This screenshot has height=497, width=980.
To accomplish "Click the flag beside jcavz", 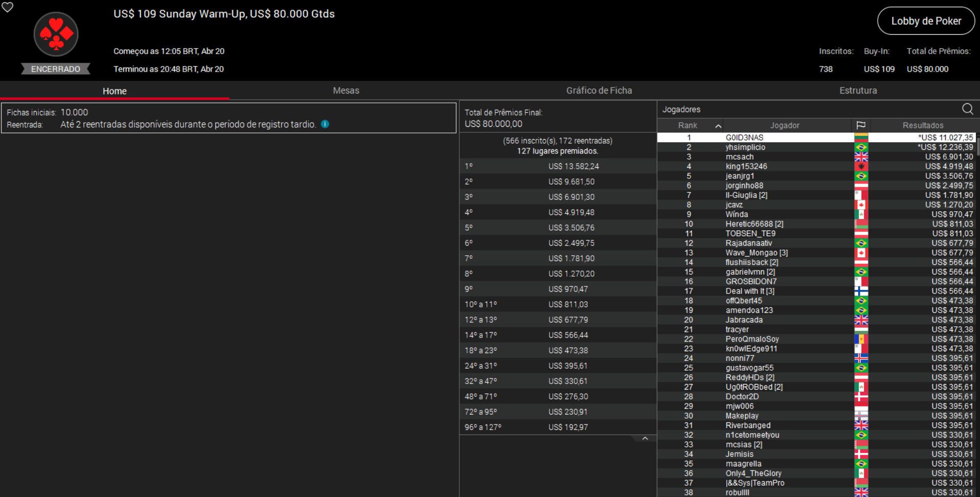I will [x=861, y=205].
